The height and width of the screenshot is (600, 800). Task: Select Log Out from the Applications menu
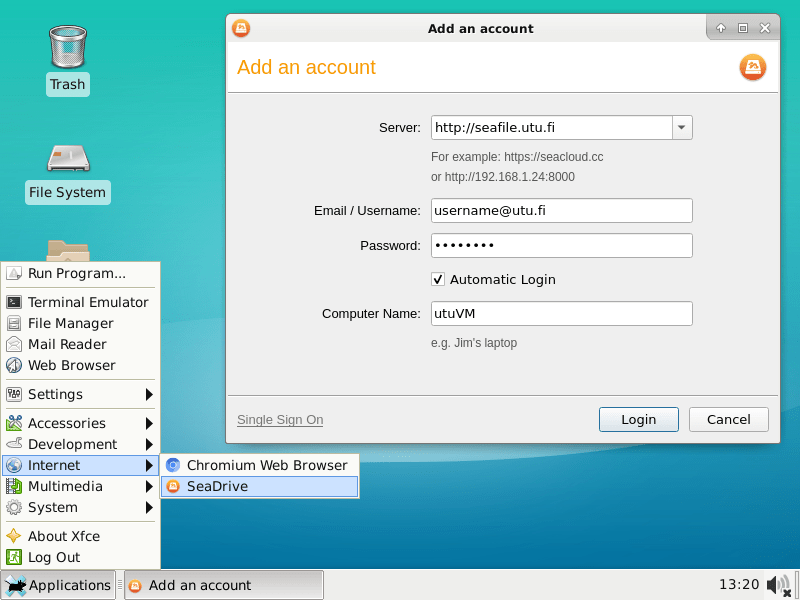(x=81, y=557)
